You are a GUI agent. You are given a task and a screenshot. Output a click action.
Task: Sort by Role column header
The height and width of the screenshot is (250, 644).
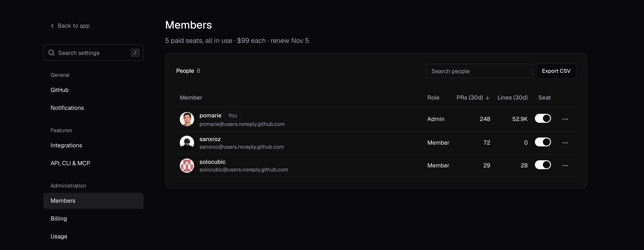pos(433,98)
